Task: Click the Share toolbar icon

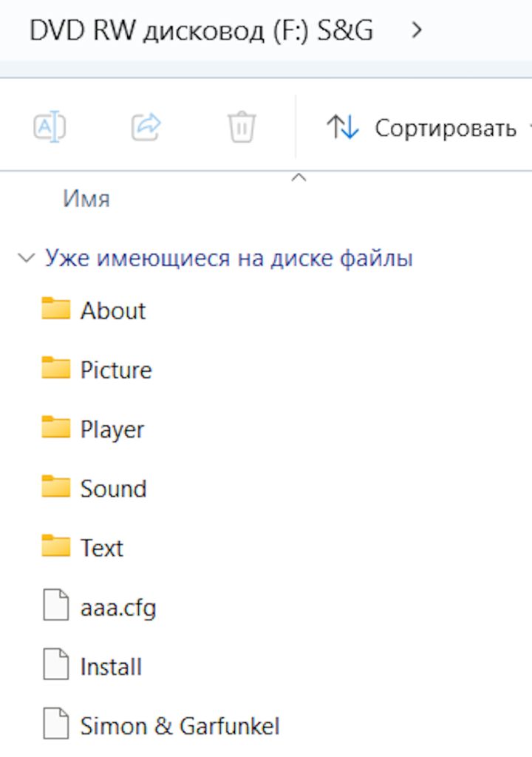Action: (x=146, y=127)
